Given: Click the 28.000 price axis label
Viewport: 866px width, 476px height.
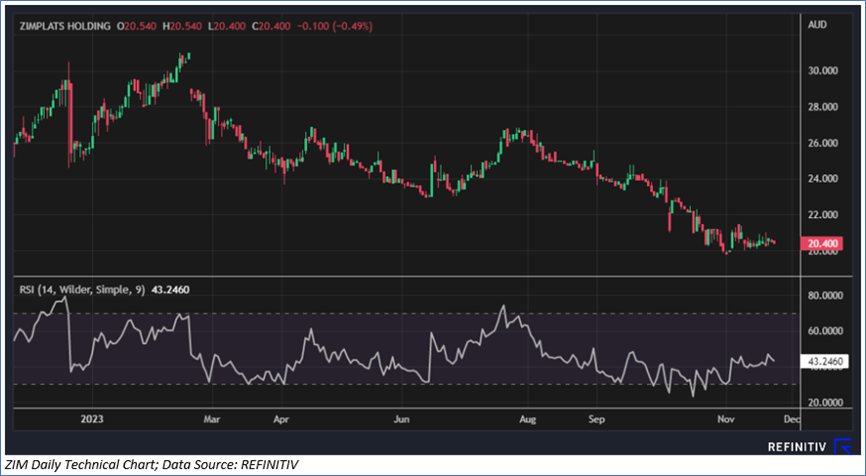Looking at the screenshot, I should click(822, 107).
